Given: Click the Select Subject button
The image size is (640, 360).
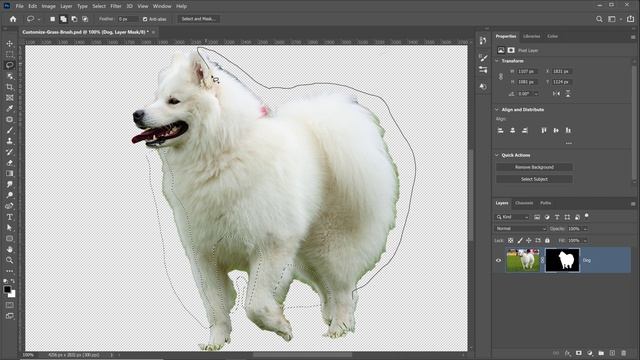Looking at the screenshot, I should (534, 179).
